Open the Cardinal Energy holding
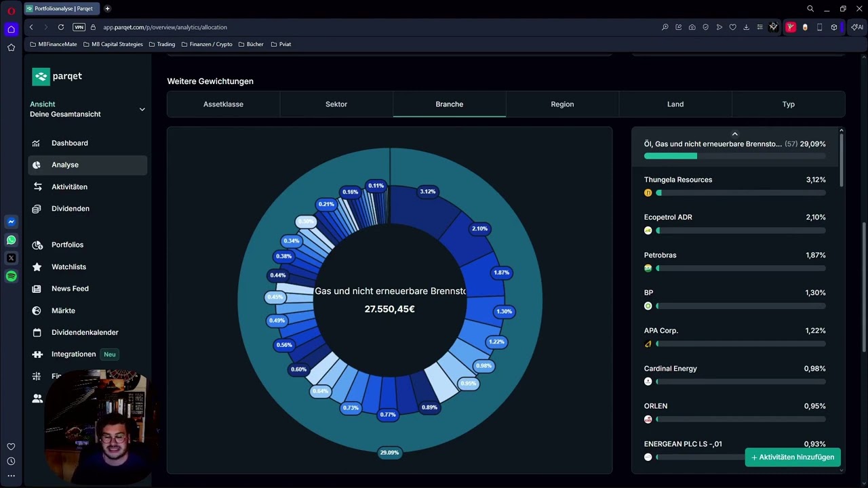The width and height of the screenshot is (868, 488). [735, 375]
